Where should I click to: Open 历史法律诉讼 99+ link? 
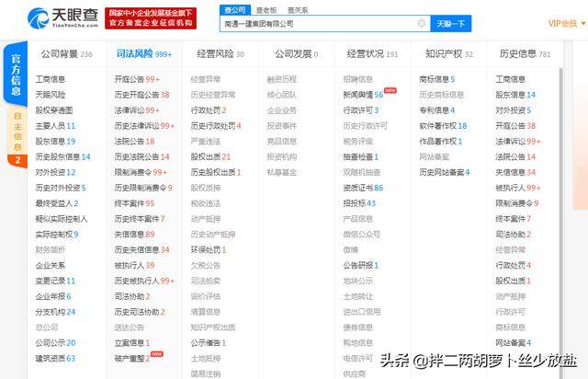(144, 126)
